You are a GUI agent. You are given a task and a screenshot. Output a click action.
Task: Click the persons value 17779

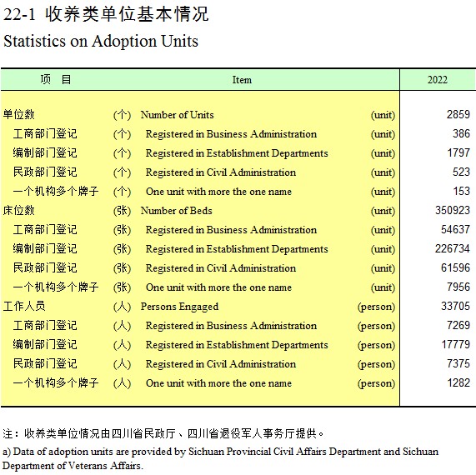(x=456, y=344)
